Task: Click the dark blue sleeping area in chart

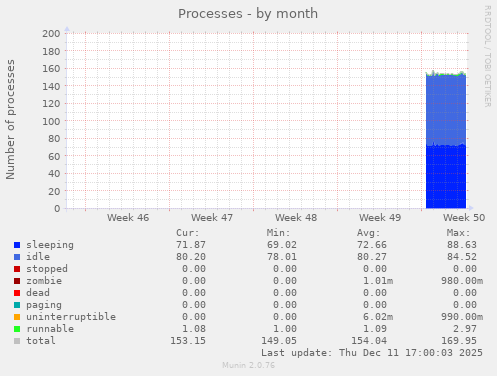Action: tap(446, 177)
